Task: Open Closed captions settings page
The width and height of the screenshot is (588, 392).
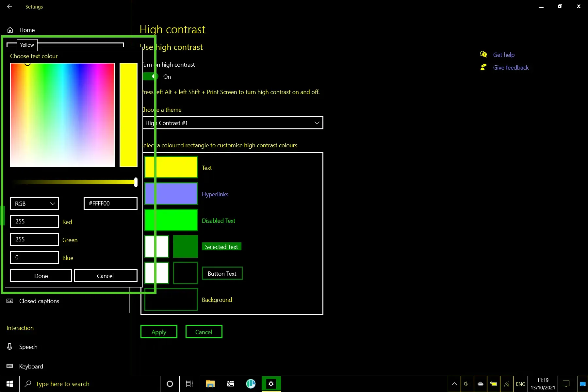Action: (x=39, y=301)
